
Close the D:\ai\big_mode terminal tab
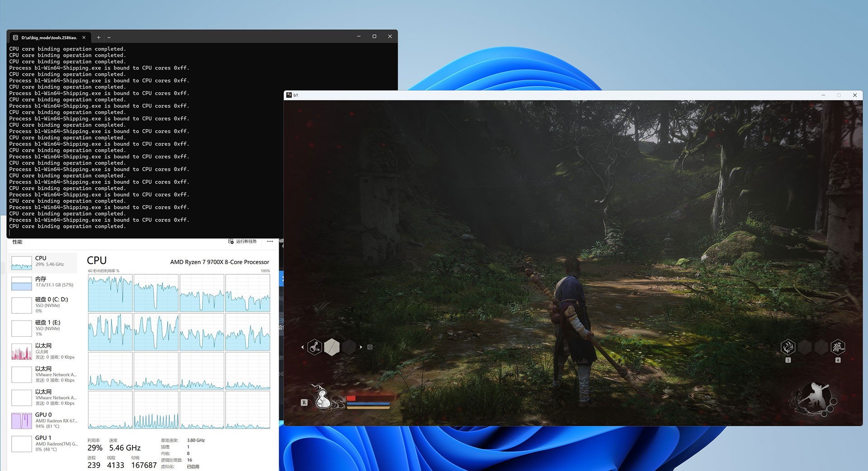coord(84,38)
